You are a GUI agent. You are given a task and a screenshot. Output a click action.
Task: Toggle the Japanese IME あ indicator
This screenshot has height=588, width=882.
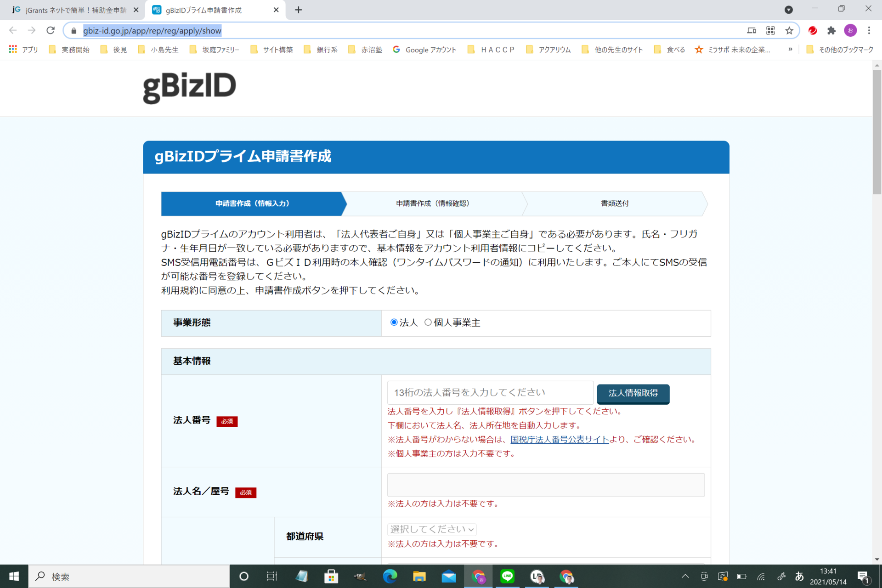(x=799, y=577)
